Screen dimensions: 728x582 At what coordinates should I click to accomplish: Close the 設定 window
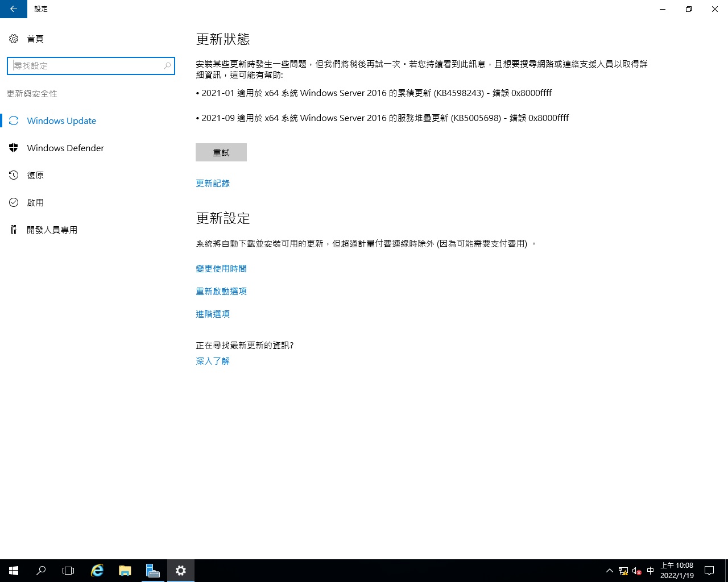click(715, 9)
